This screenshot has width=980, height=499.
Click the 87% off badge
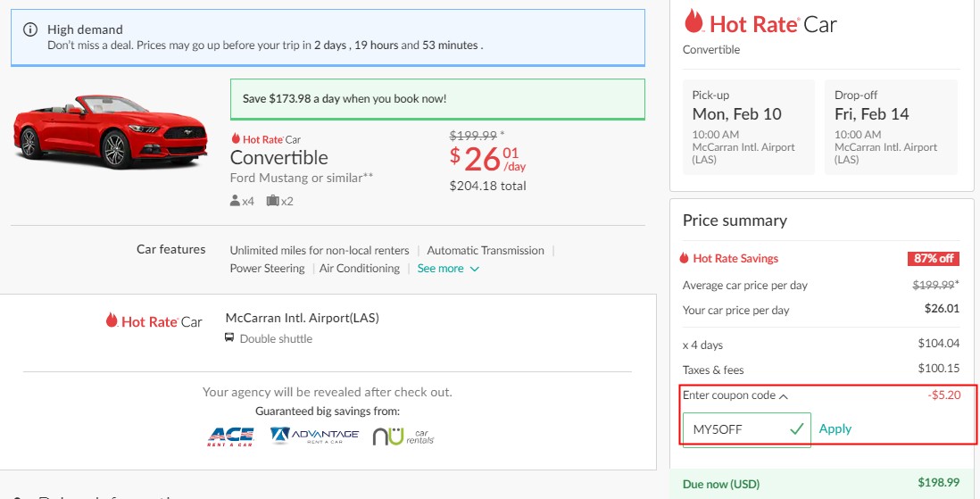(x=933, y=258)
